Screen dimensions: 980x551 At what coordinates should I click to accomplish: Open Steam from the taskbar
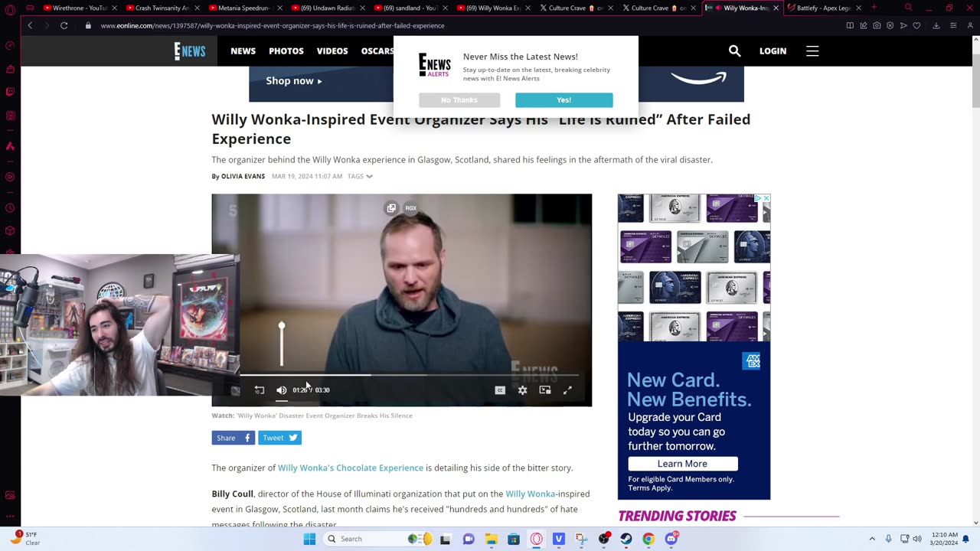coord(626,539)
